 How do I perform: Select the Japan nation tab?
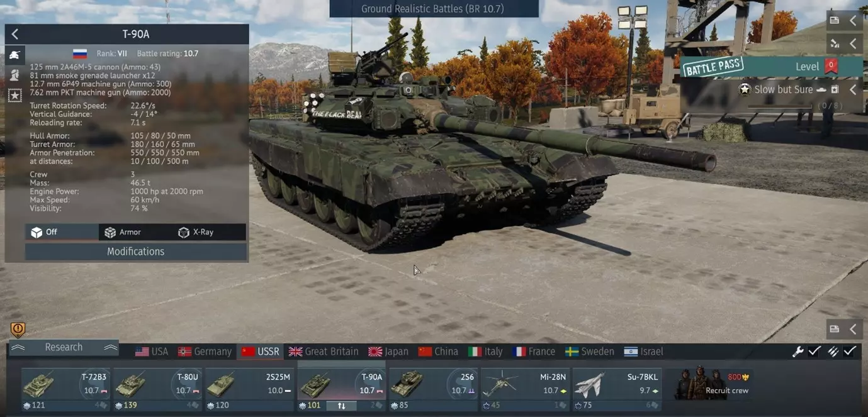point(388,352)
